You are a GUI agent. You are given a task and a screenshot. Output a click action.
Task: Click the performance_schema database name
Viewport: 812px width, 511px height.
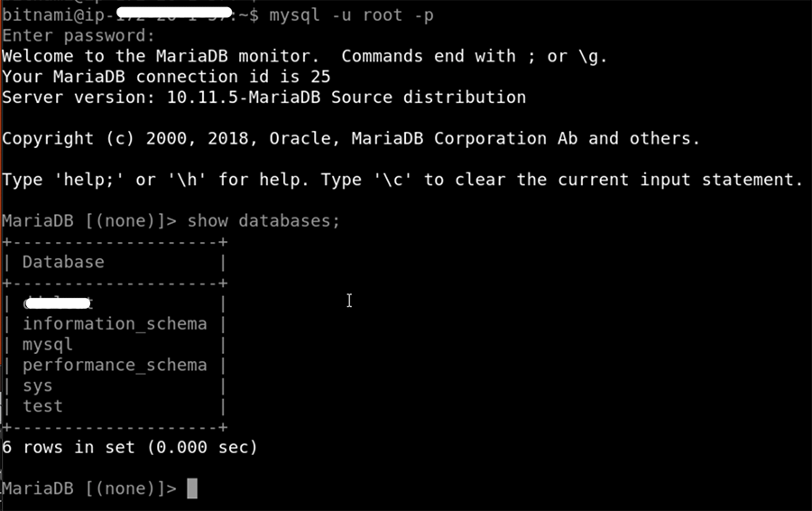pyautogui.click(x=115, y=366)
